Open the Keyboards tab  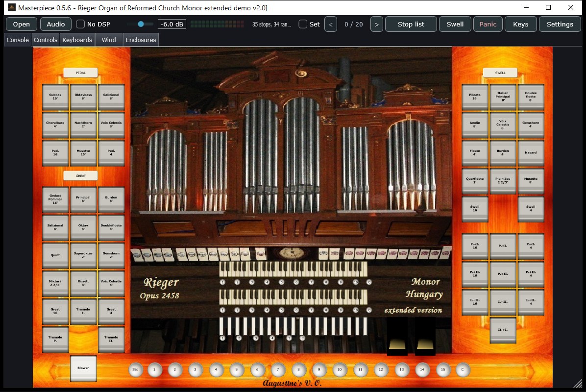[x=77, y=40]
